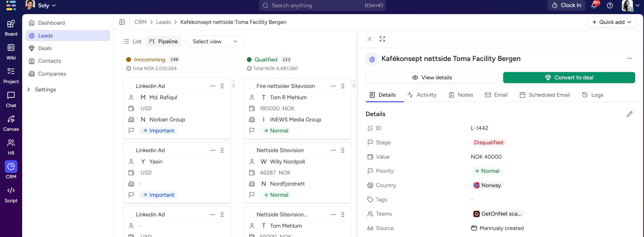Tick the first Linkedin Ad checkbox
The height and width of the screenshot is (237, 644).
(x=131, y=86)
